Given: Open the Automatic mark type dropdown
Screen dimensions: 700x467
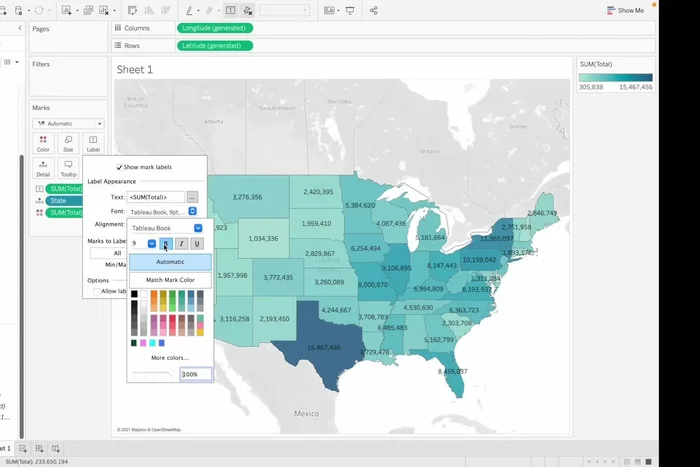Looking at the screenshot, I should 68,124.
